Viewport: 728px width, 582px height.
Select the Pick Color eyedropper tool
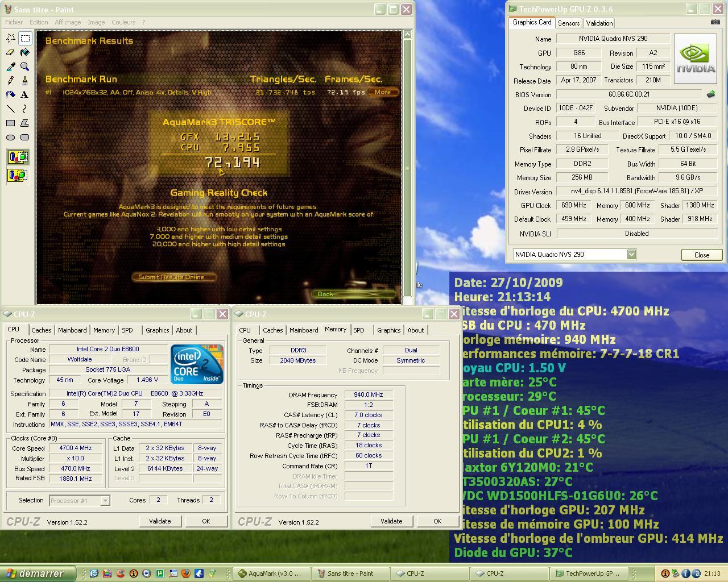pos(11,66)
